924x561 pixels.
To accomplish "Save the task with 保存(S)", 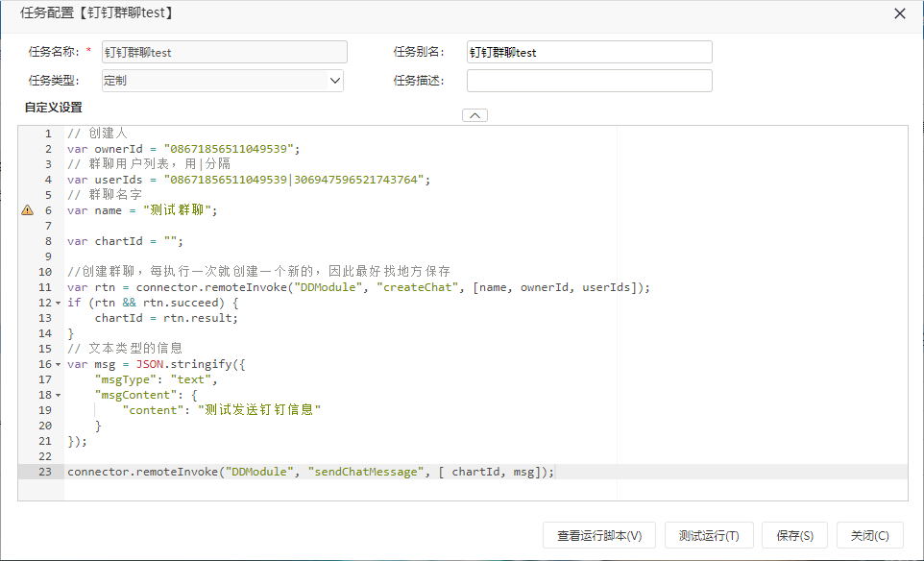I will pos(795,535).
